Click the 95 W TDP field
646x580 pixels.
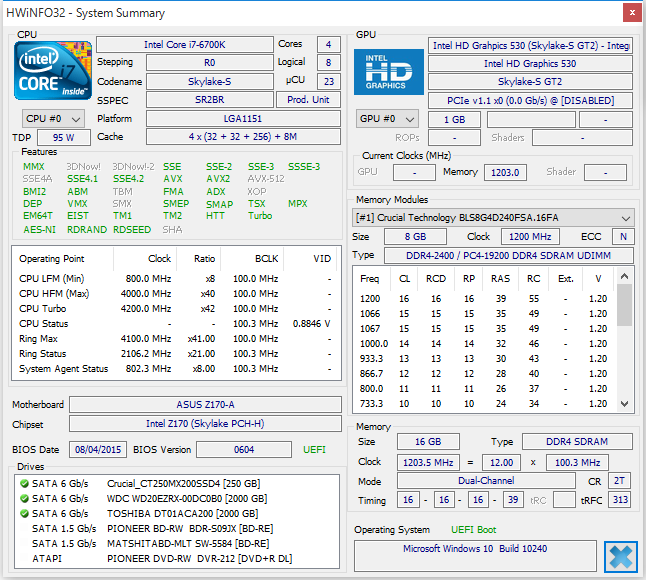point(64,138)
